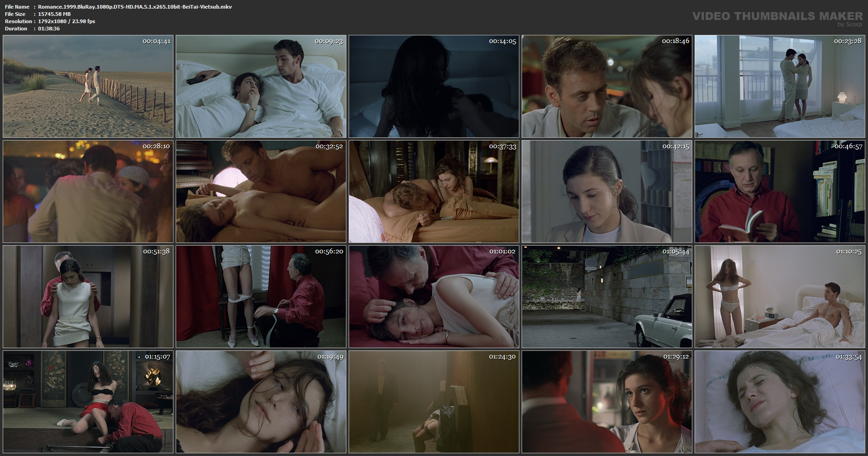Open the thumbnail stamped 00:04:41
This screenshot has width=868, height=456.
tap(88, 86)
